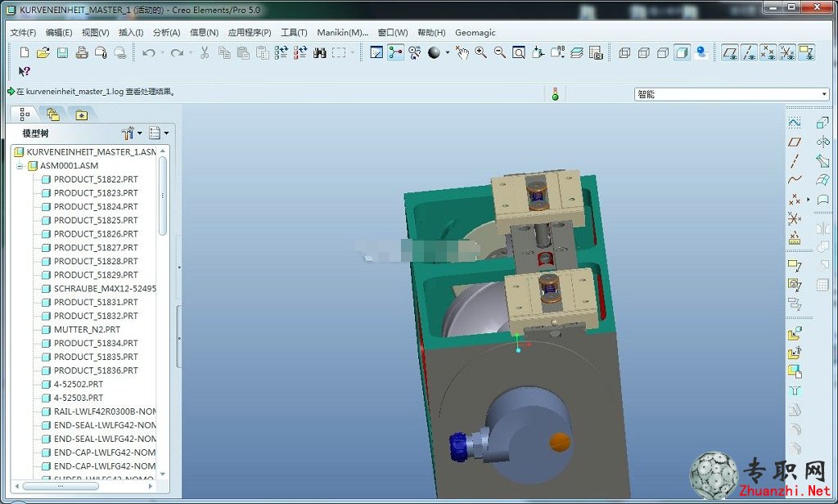Open a file via folder icon
Image resolution: width=838 pixels, height=504 pixels.
pyautogui.click(x=43, y=52)
